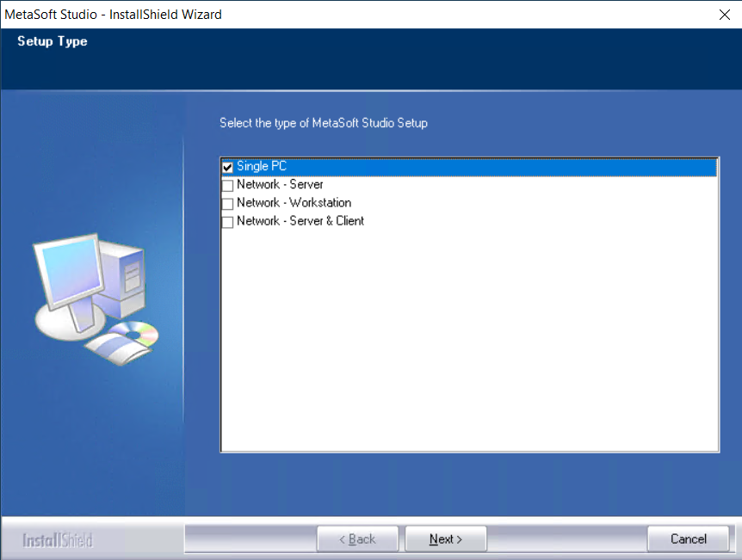Return to the previous page with < Back
The image size is (742, 560).
(x=358, y=538)
